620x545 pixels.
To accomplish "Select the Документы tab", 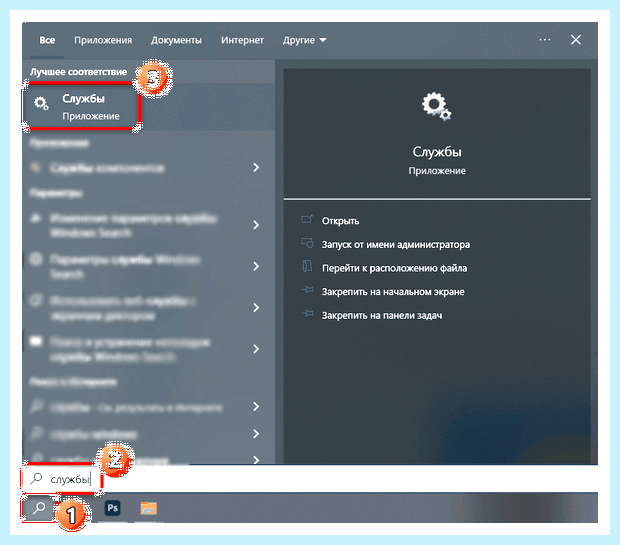I will [176, 40].
